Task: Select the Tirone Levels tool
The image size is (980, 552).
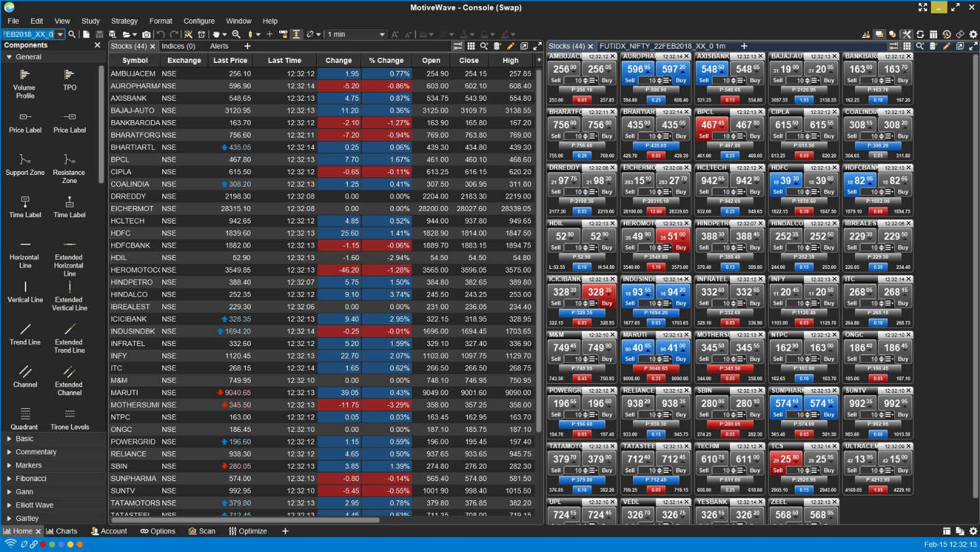Action: [x=70, y=419]
